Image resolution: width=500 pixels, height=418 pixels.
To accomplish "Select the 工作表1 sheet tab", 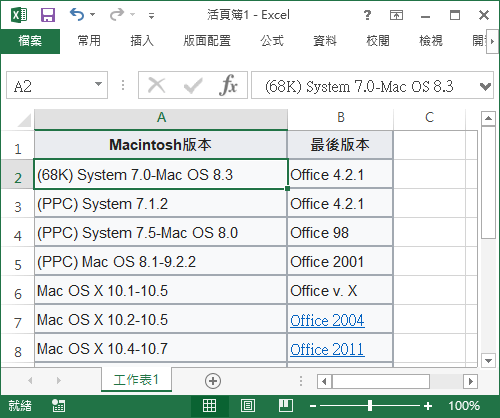I will point(136,379).
